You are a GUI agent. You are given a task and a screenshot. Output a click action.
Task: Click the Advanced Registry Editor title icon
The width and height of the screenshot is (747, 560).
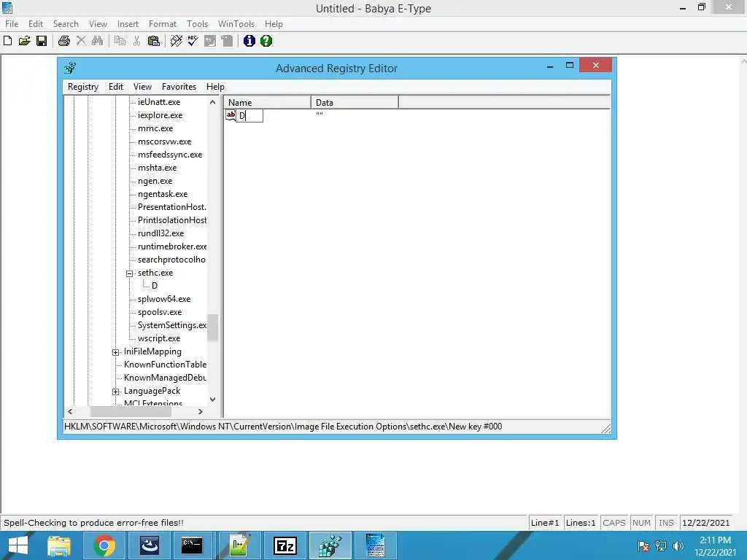[x=70, y=68]
